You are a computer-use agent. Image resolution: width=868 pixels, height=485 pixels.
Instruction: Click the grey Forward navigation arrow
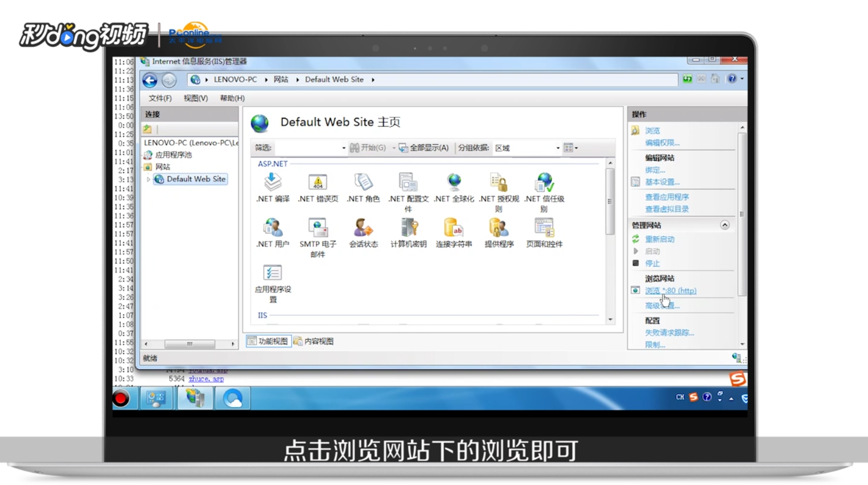169,80
